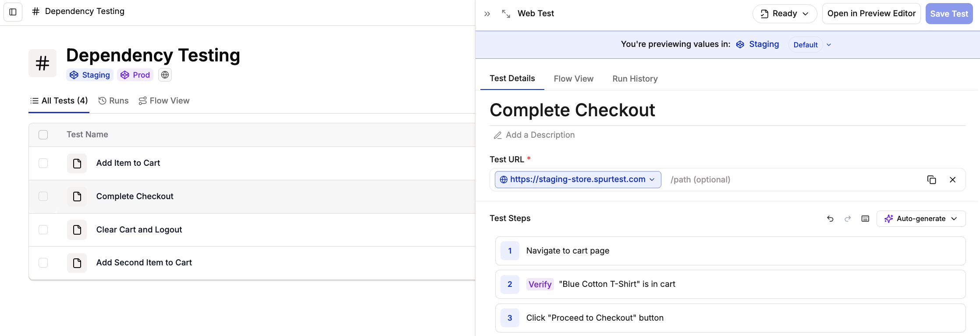The width and height of the screenshot is (980, 336).
Task: Click the Staging environment tag
Action: 90,75
